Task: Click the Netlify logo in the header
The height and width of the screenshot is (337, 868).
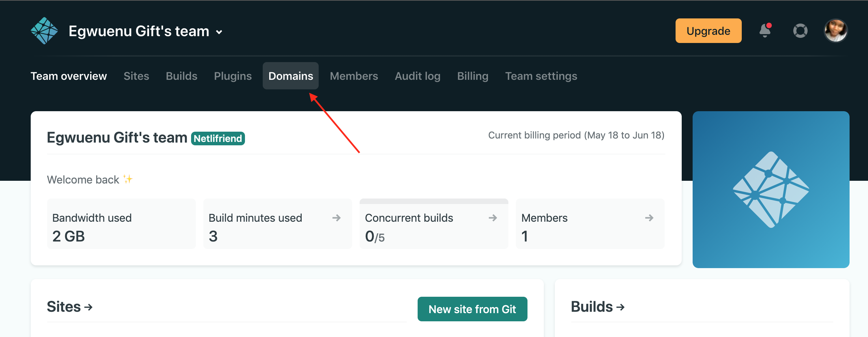Action: [x=44, y=30]
